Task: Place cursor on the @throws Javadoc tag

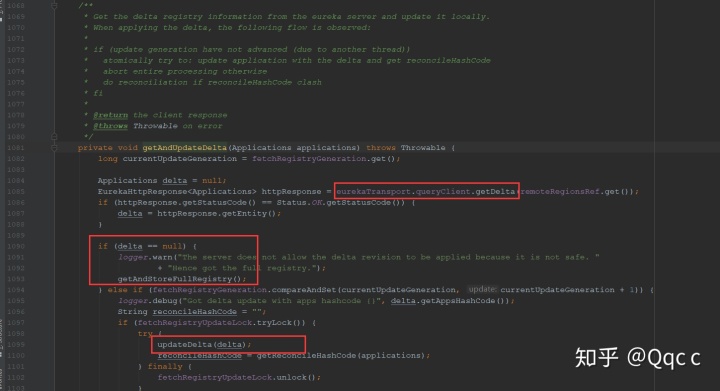Action: [111, 126]
